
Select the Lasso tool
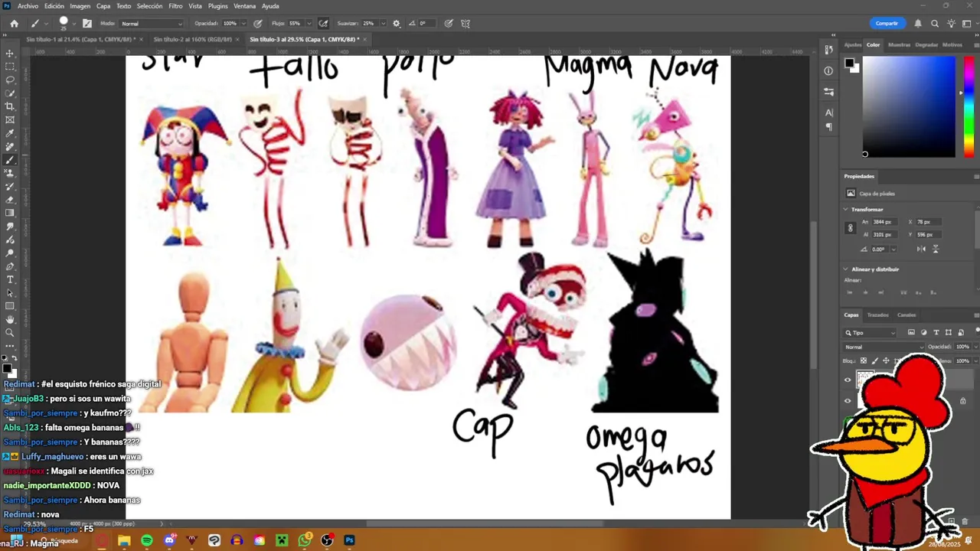coord(10,80)
